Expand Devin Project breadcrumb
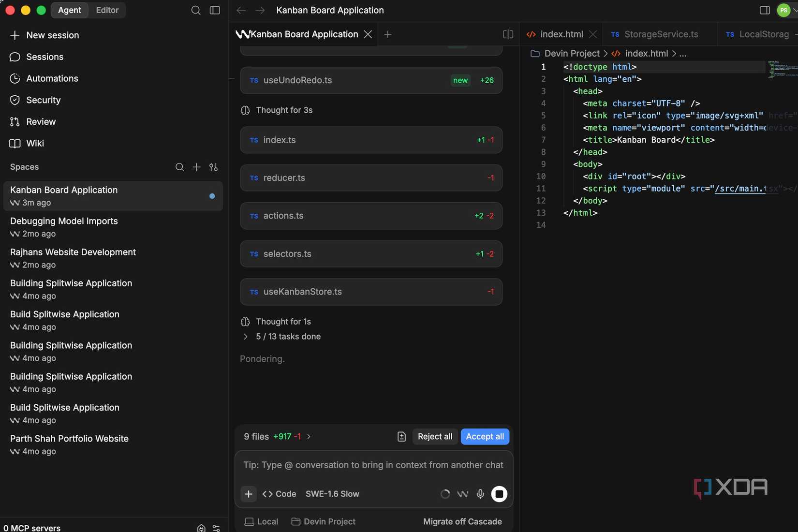The height and width of the screenshot is (532, 798). (x=565, y=54)
